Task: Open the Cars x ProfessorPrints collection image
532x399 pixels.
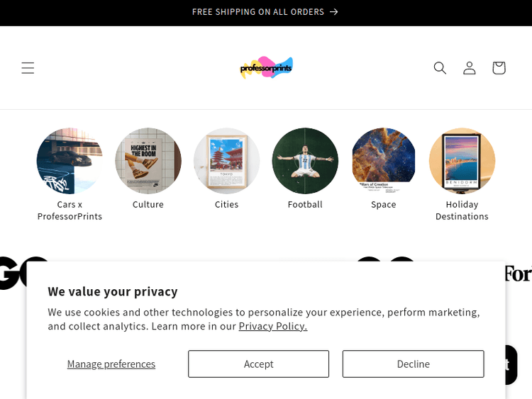Action: tap(70, 161)
